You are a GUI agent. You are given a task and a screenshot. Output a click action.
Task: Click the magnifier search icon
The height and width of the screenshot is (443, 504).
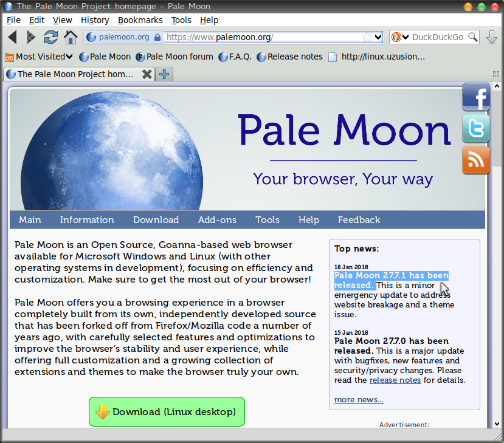coord(472,37)
